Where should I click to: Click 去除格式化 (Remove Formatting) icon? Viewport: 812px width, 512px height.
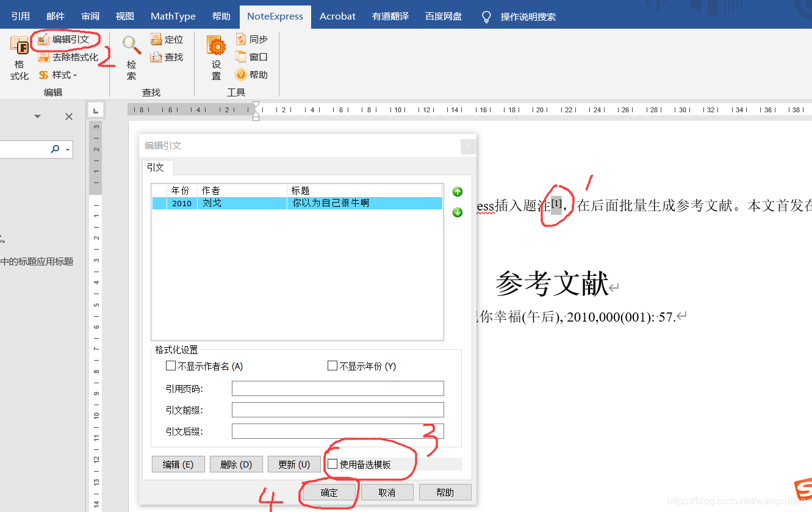[x=44, y=57]
